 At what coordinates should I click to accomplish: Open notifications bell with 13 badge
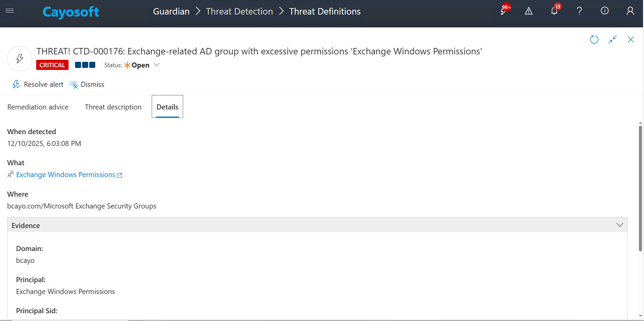(x=554, y=11)
